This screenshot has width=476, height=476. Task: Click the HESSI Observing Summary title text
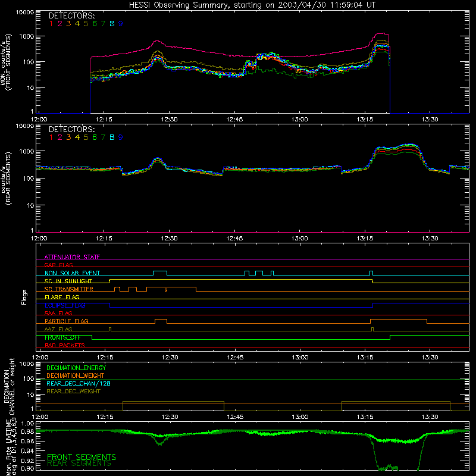click(252, 5)
